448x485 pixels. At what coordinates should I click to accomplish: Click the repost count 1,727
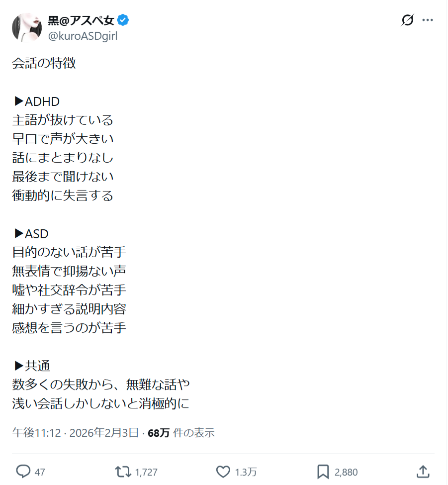146,473
